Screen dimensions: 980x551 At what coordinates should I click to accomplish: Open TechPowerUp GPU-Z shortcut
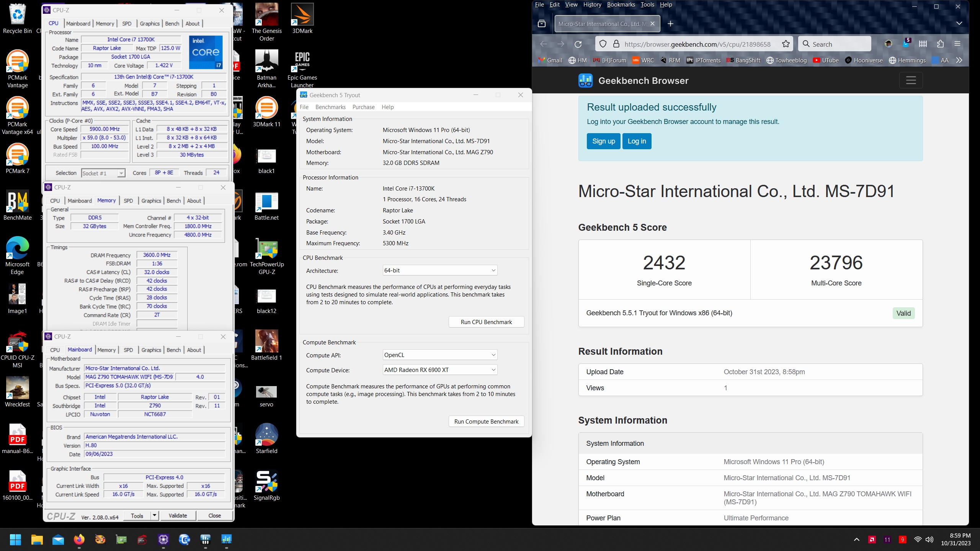point(266,256)
